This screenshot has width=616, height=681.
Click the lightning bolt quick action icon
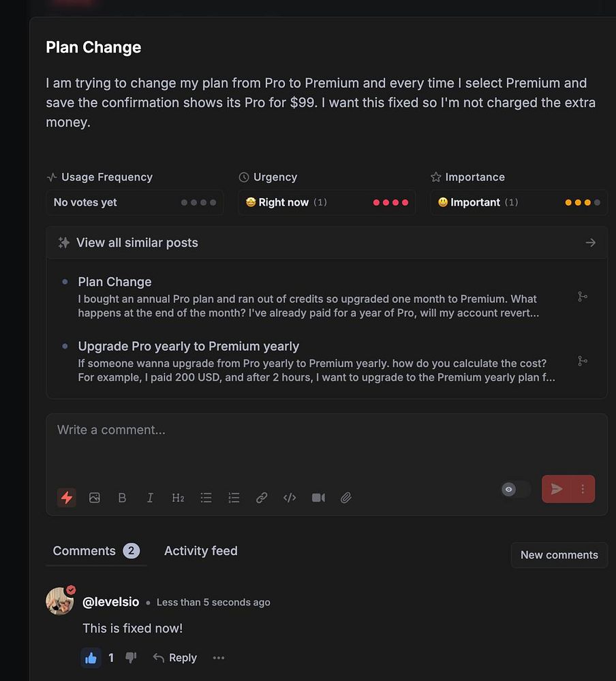tap(67, 498)
